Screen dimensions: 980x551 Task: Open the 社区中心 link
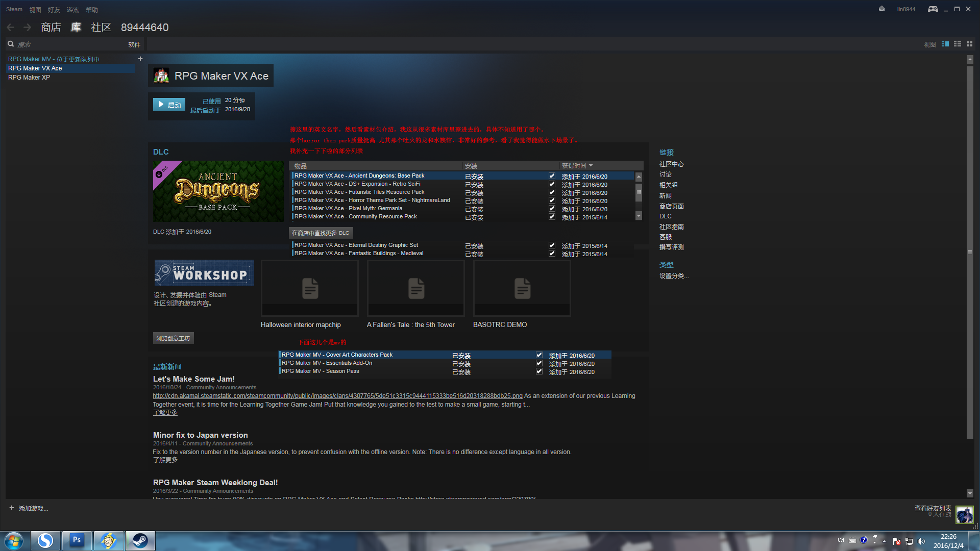click(672, 164)
